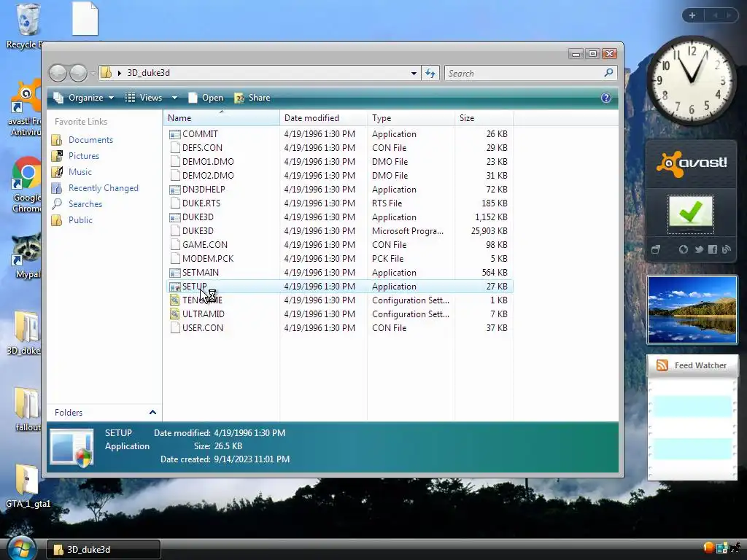
Task: Open Explorer help with question mark icon
Action: click(606, 98)
